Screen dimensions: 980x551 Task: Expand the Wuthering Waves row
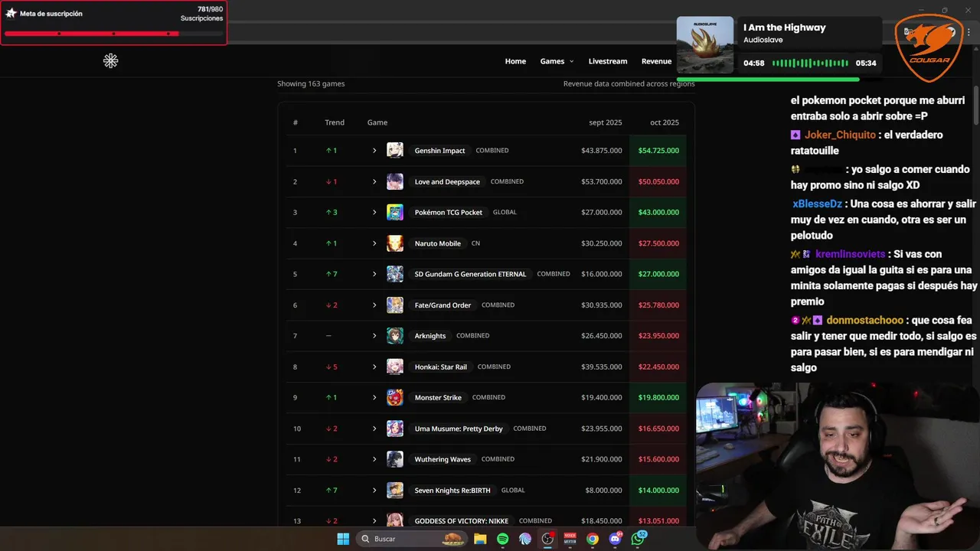coord(374,459)
